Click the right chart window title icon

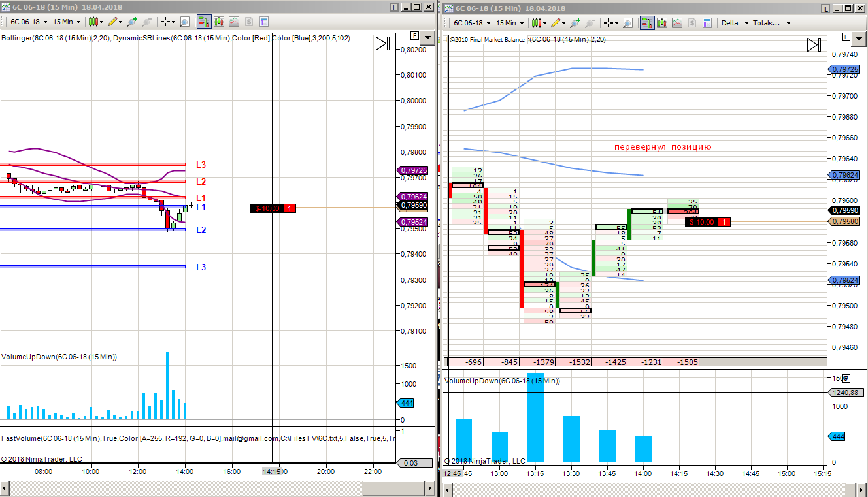pyautogui.click(x=449, y=8)
